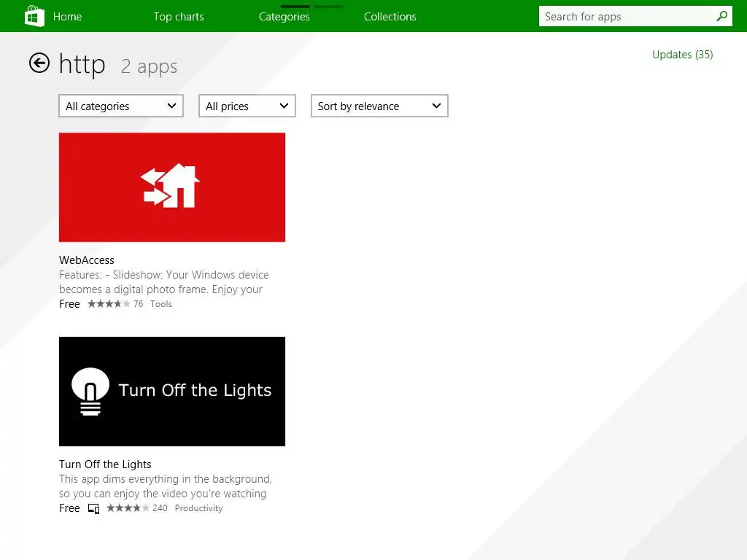This screenshot has height=560, width=747.
Task: Click the Turn Off the Lights title
Action: 105,464
